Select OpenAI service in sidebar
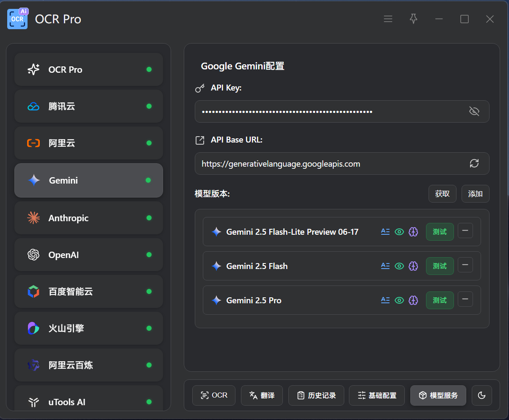 coord(89,255)
